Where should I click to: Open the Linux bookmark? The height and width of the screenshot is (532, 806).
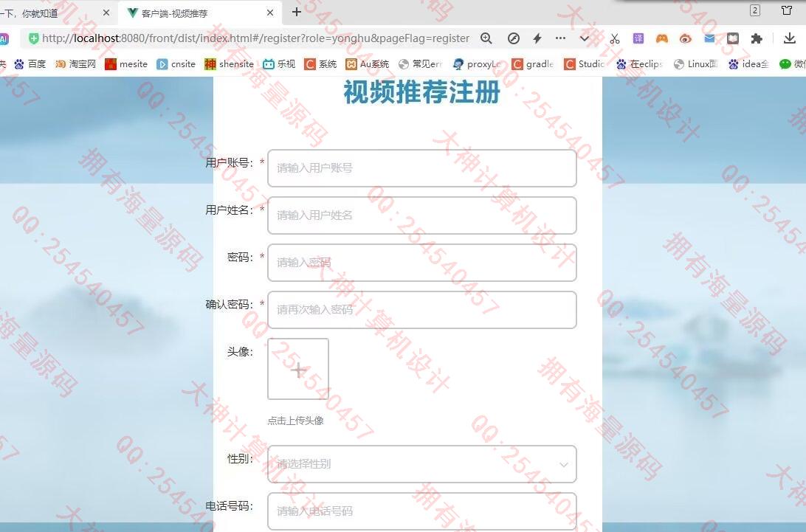click(x=695, y=63)
